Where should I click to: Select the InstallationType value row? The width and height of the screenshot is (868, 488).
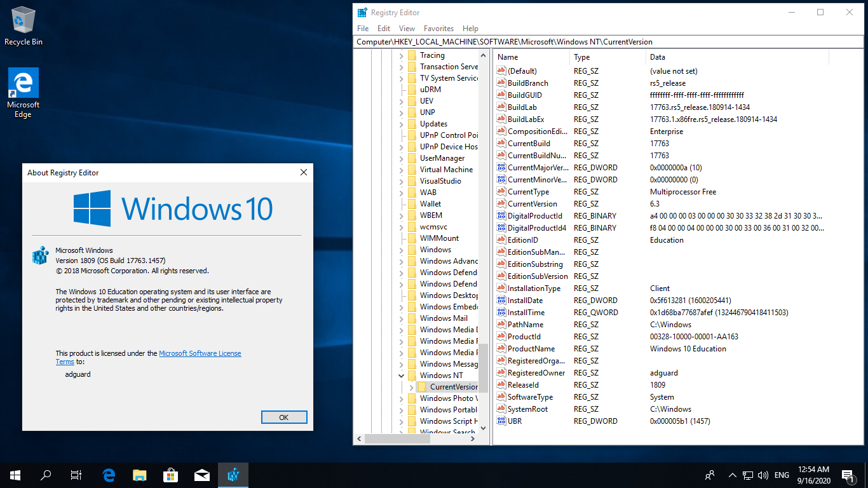click(x=661, y=288)
